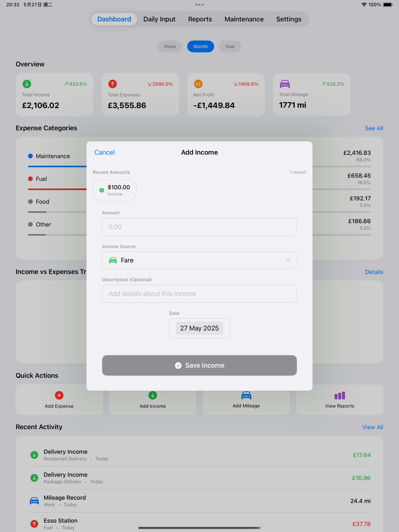
Task: Select the Month period toggle
Action: tap(200, 46)
